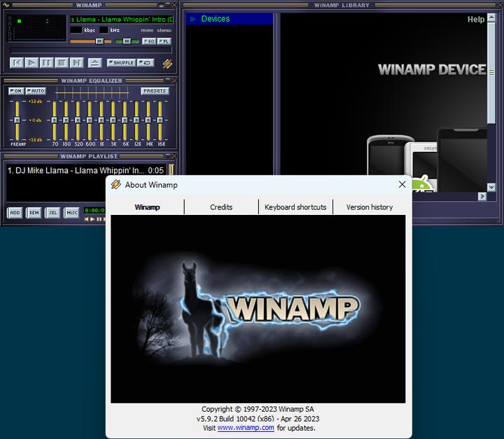Pause playback with the Pause button
Screen dimensions: 504x439
[x=47, y=63]
